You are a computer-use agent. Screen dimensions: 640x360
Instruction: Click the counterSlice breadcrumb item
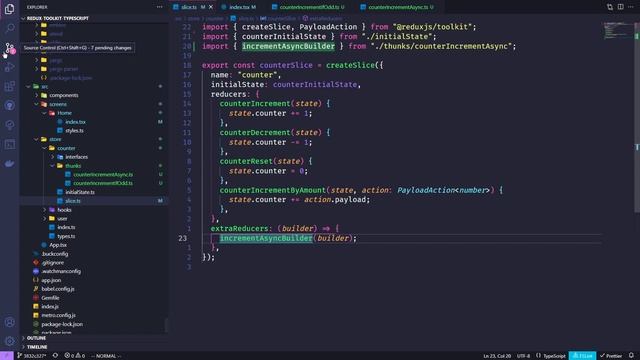click(x=278, y=19)
